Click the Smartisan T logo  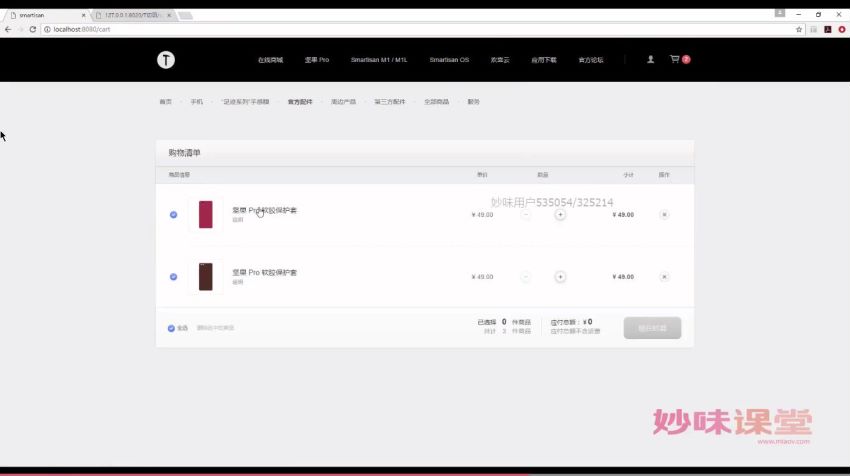pyautogui.click(x=166, y=60)
